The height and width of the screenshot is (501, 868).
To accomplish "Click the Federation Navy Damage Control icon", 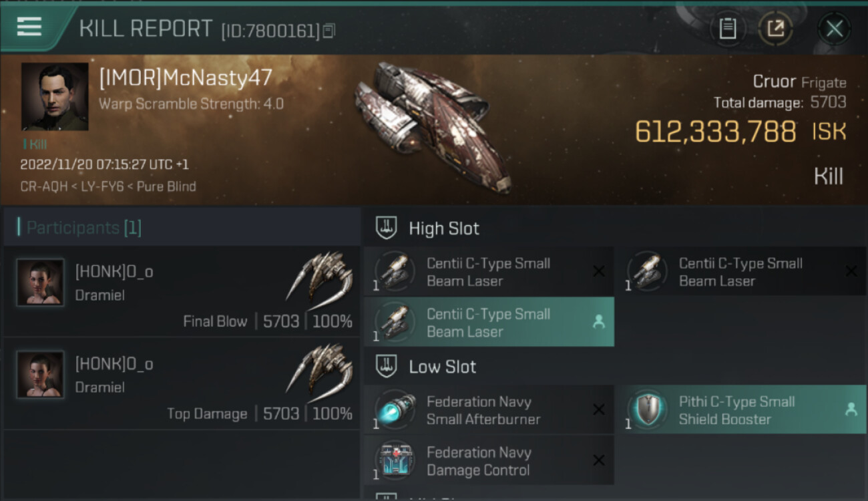I will coord(395,461).
